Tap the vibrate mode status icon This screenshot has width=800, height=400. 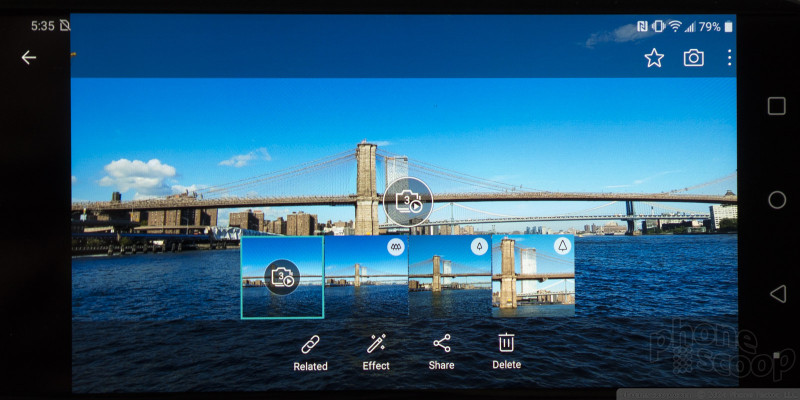point(659,27)
